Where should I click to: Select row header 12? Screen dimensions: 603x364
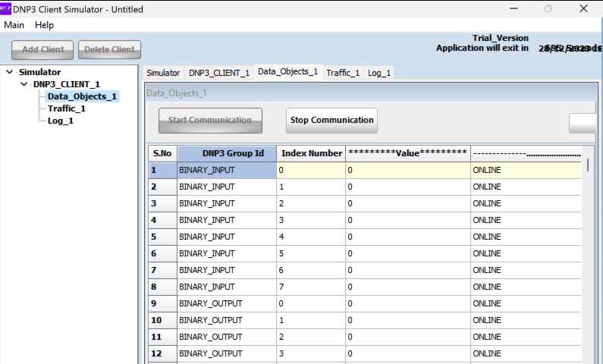(162, 353)
